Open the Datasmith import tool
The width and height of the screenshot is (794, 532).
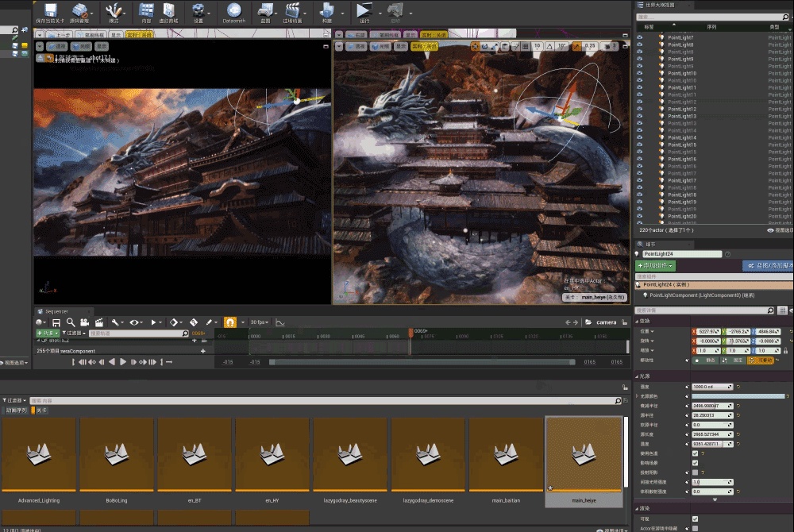[234, 11]
